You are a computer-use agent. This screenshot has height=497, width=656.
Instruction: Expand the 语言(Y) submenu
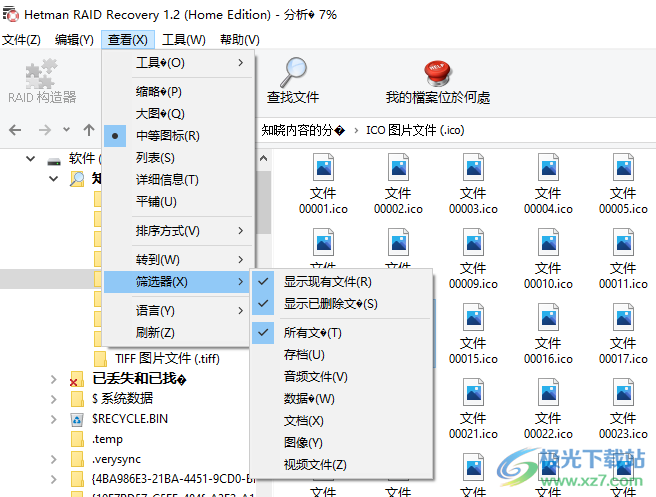pos(178,311)
